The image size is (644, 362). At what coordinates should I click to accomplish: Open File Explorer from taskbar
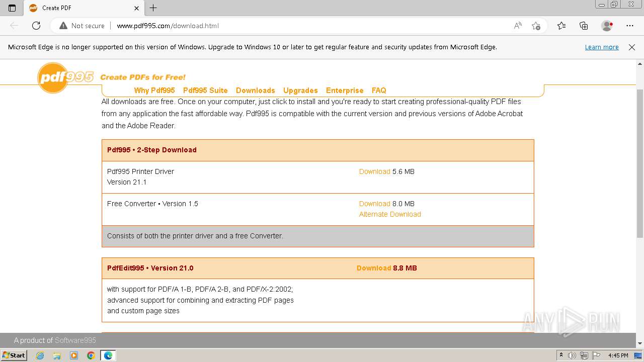click(x=57, y=355)
